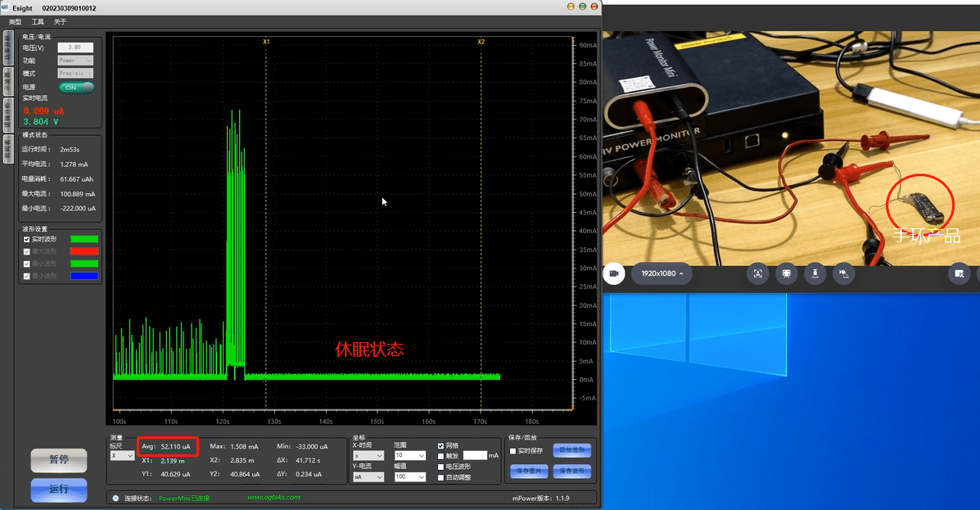
Task: Click the green swatch next to 实时波形
Action: (x=84, y=239)
